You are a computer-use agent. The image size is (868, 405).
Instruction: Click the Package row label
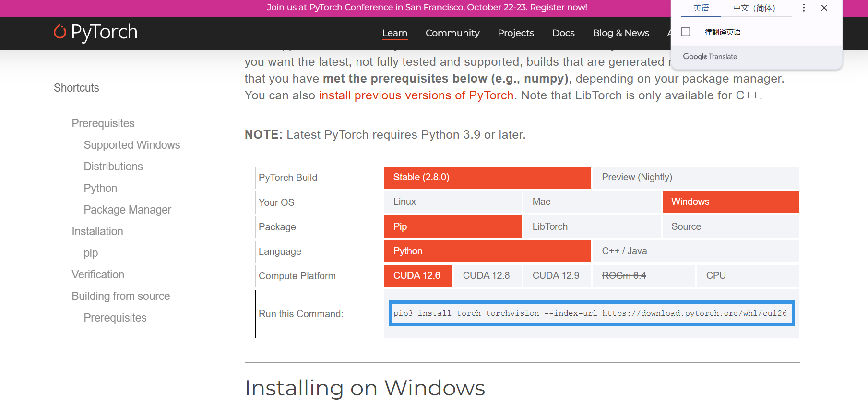click(x=277, y=227)
